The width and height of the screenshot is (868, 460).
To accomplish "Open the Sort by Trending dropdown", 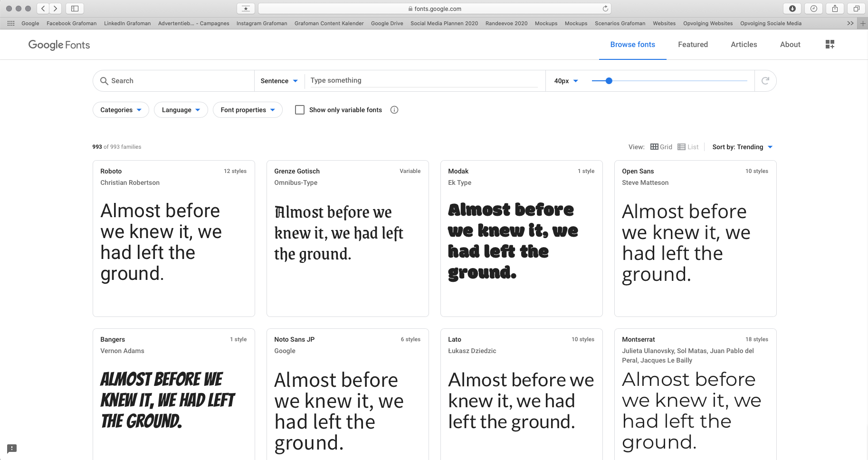I will (742, 147).
